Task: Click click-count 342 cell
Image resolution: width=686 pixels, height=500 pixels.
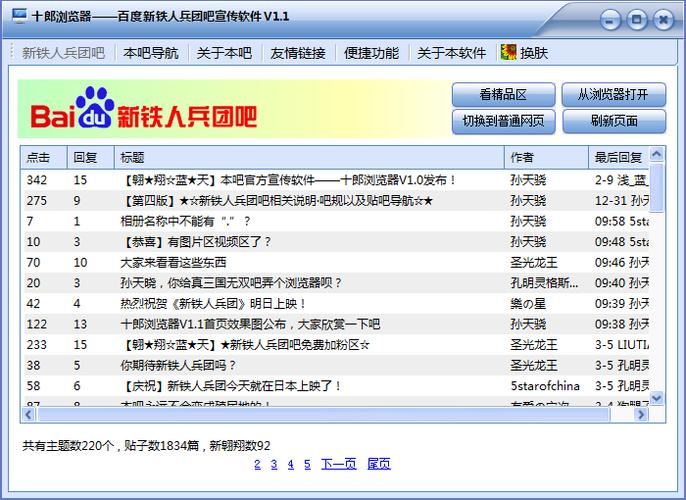Action: click(x=37, y=180)
